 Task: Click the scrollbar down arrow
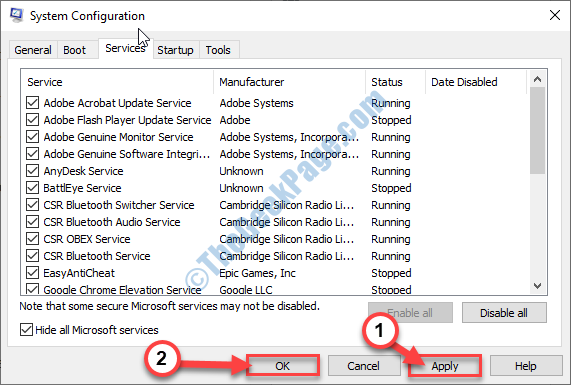(x=537, y=286)
